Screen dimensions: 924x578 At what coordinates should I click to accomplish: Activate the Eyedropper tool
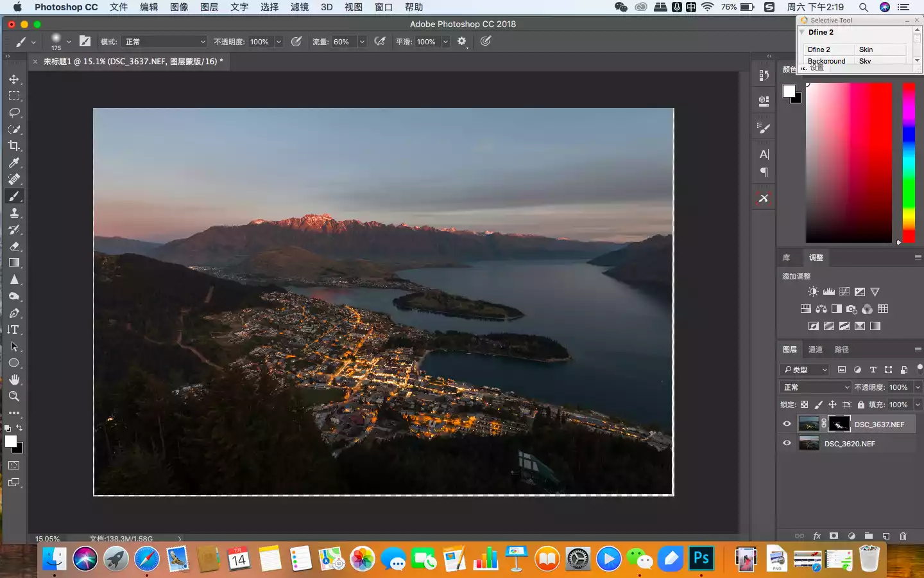click(x=14, y=162)
